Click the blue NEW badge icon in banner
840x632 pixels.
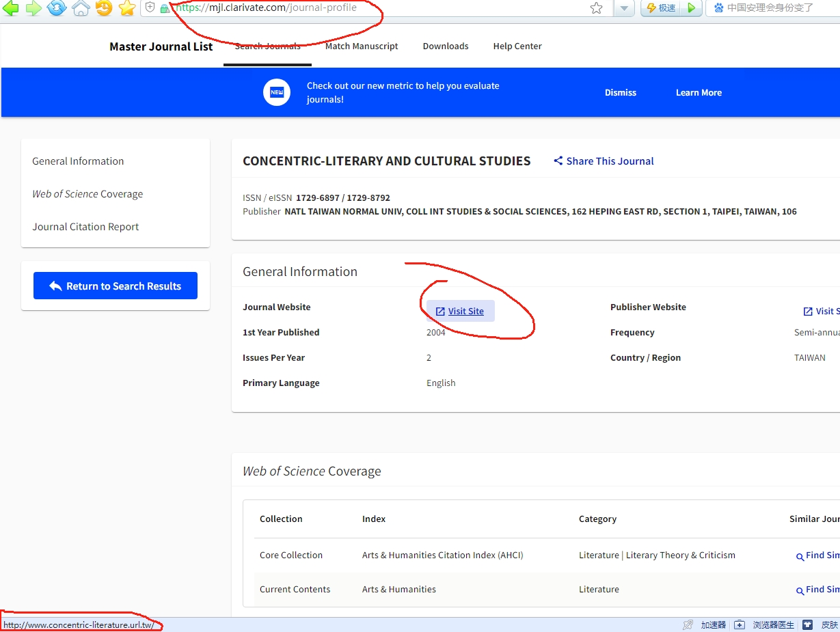pyautogui.click(x=277, y=92)
